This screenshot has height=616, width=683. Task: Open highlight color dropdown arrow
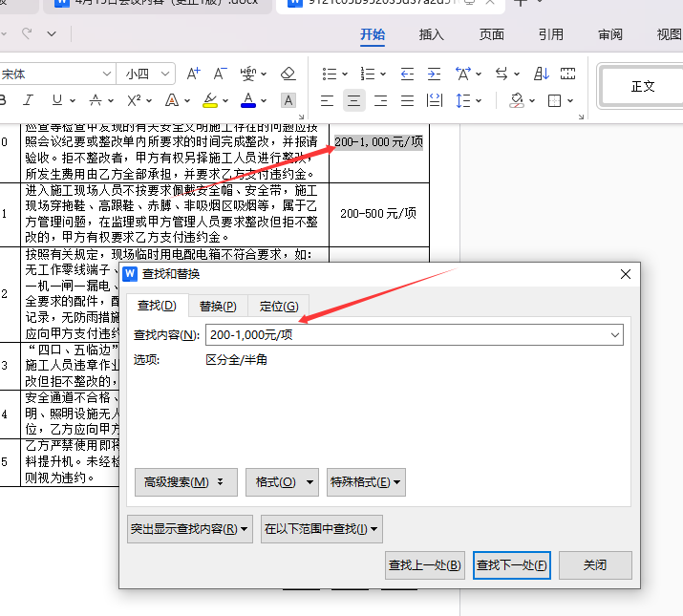225,101
